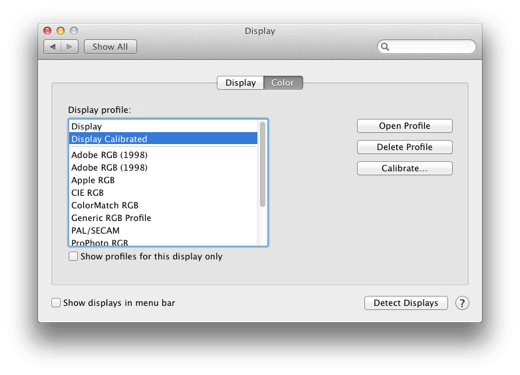Focus the search field
520x375 pixels.
[x=427, y=47]
